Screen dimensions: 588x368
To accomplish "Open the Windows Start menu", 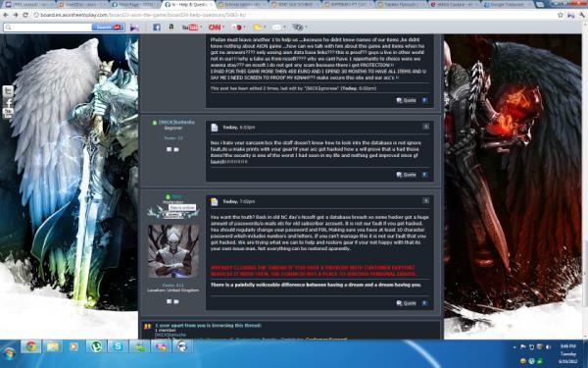I will tap(9, 353).
